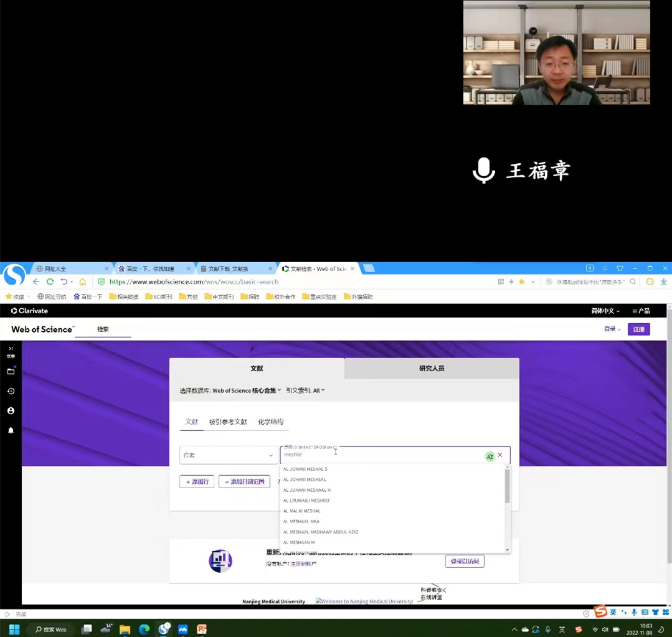Click the magnifier icon in browser search box
The width and height of the screenshot is (672, 637).
(x=633, y=281)
